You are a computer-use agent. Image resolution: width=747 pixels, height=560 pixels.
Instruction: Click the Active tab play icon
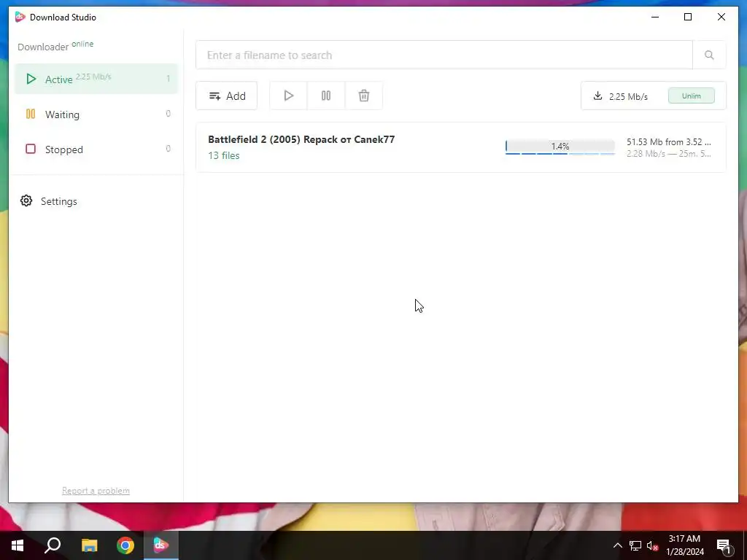[31, 79]
